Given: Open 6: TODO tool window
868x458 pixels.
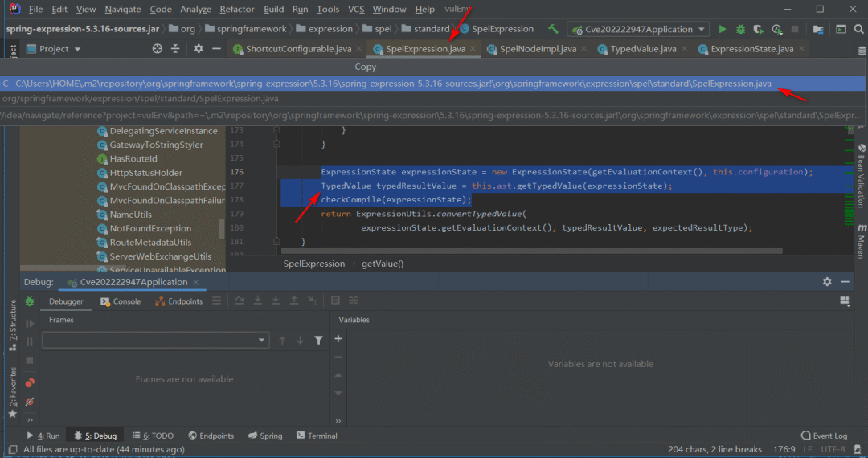Looking at the screenshot, I should tap(153, 436).
